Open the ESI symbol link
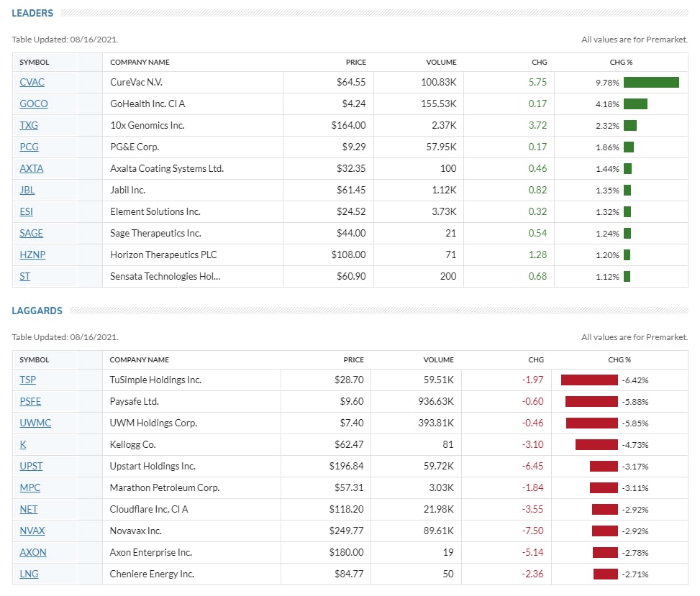Screen dimensions: 700x596 (x=27, y=211)
